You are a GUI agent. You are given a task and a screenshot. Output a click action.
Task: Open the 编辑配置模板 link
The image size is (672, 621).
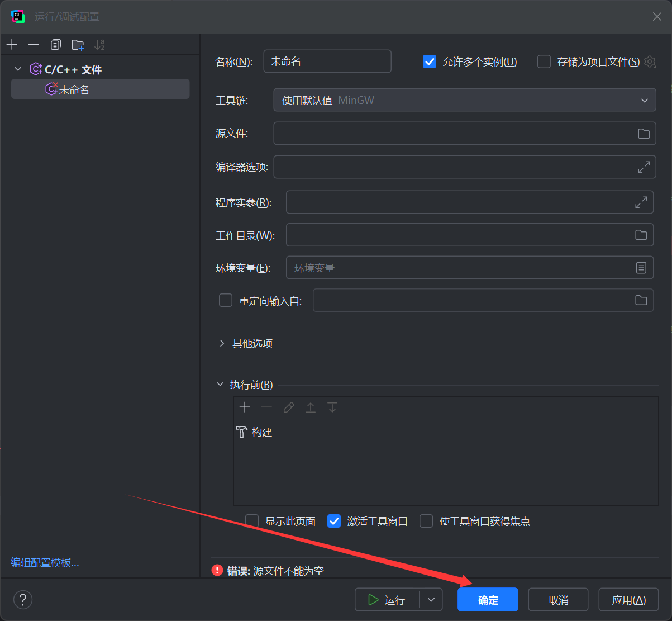45,563
